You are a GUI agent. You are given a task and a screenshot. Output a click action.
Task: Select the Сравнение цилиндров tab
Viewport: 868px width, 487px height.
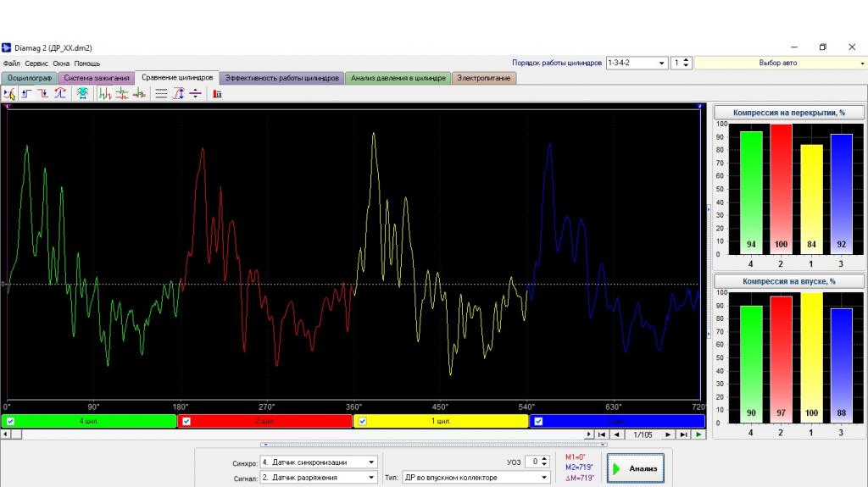click(x=177, y=77)
